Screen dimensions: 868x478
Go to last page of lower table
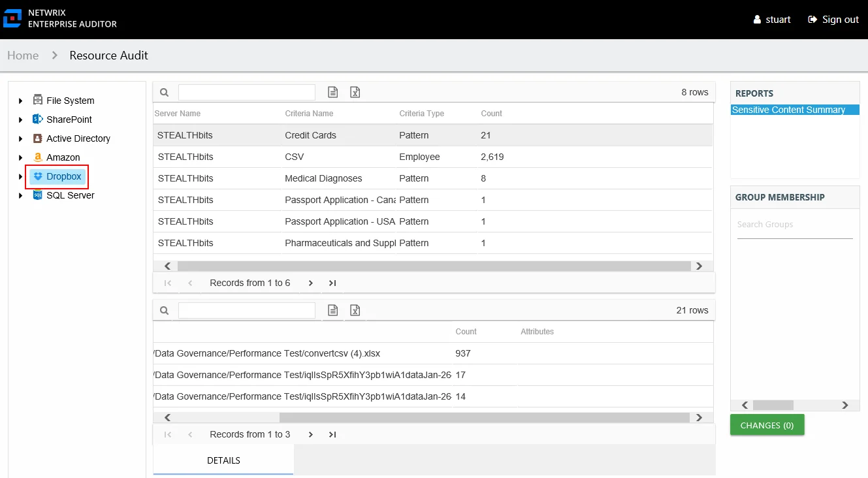(x=332, y=434)
